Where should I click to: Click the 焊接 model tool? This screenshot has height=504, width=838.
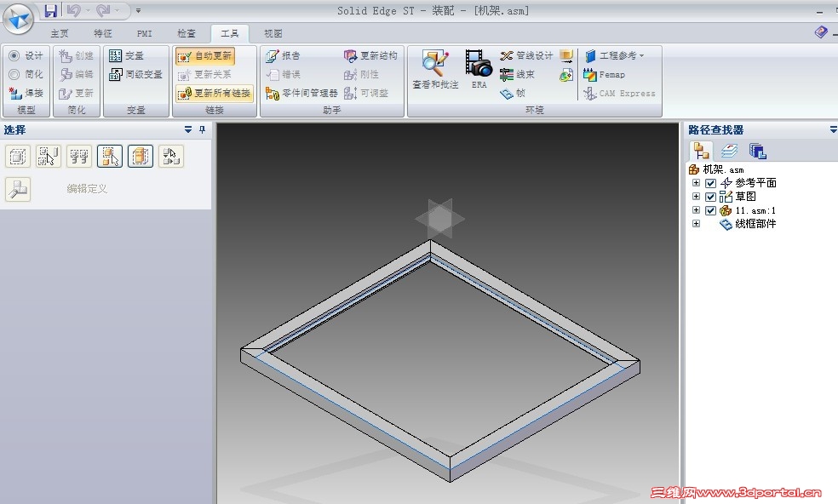point(26,93)
